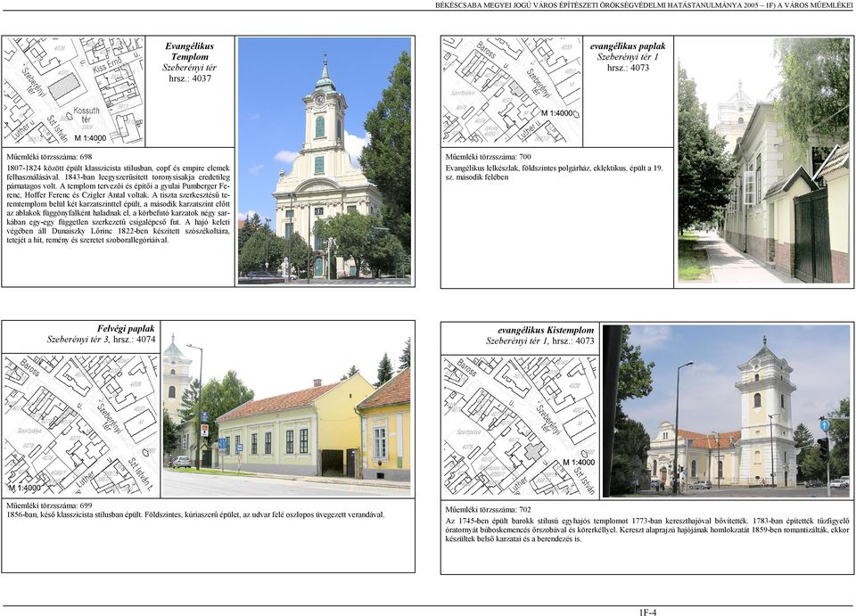Viewport: 856px width, 616px height.
Task: Click 'Kossuth tér' label on Templom map
Action: click(x=86, y=115)
